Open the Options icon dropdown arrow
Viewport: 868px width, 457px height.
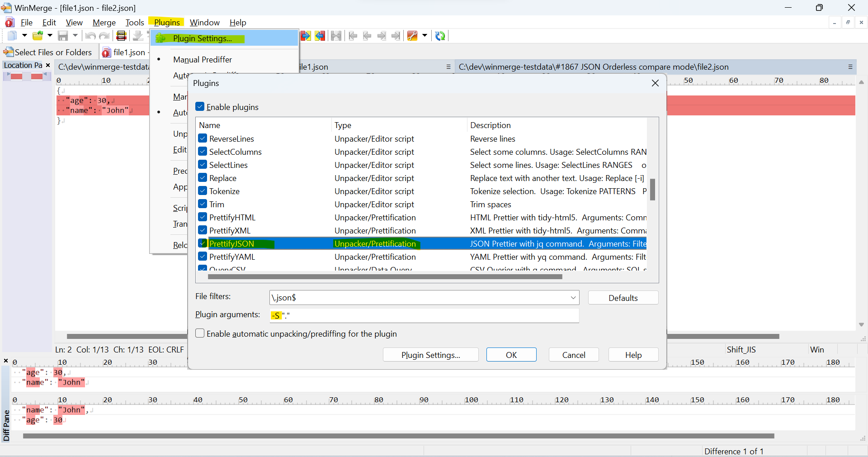425,36
